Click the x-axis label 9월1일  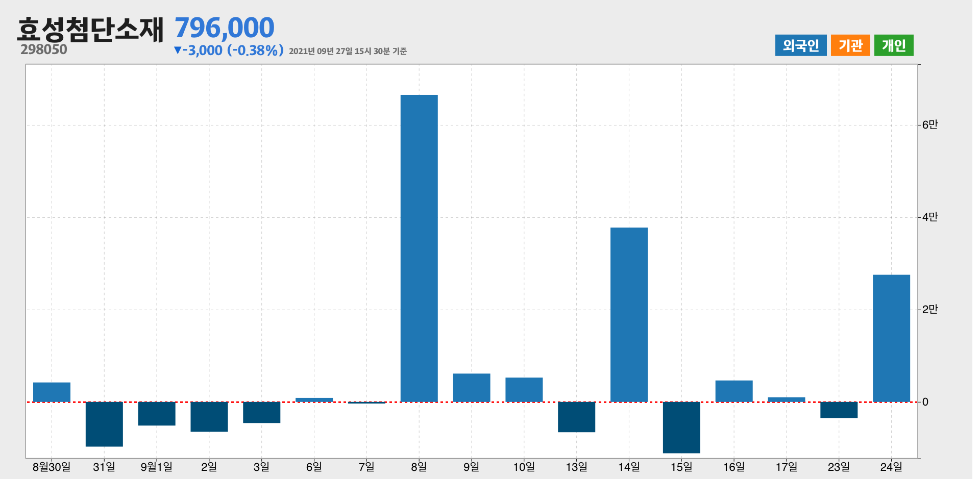157,467
